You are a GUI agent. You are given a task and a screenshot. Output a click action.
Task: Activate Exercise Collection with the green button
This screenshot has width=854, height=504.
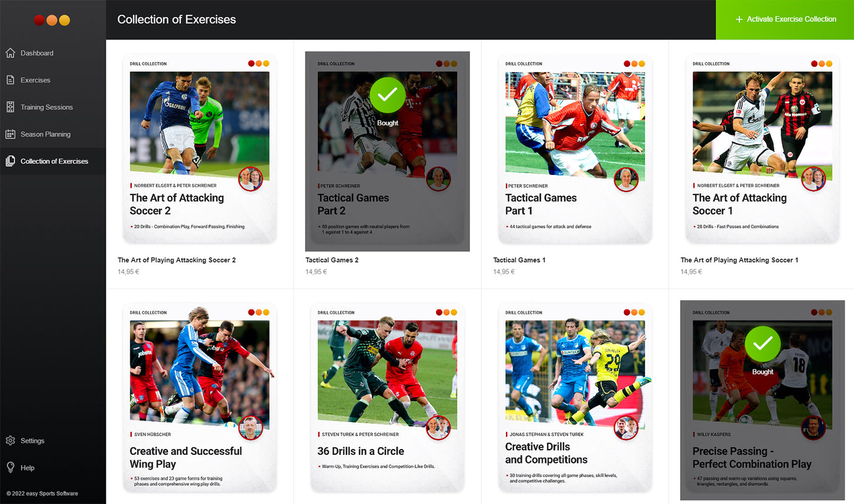click(x=785, y=19)
